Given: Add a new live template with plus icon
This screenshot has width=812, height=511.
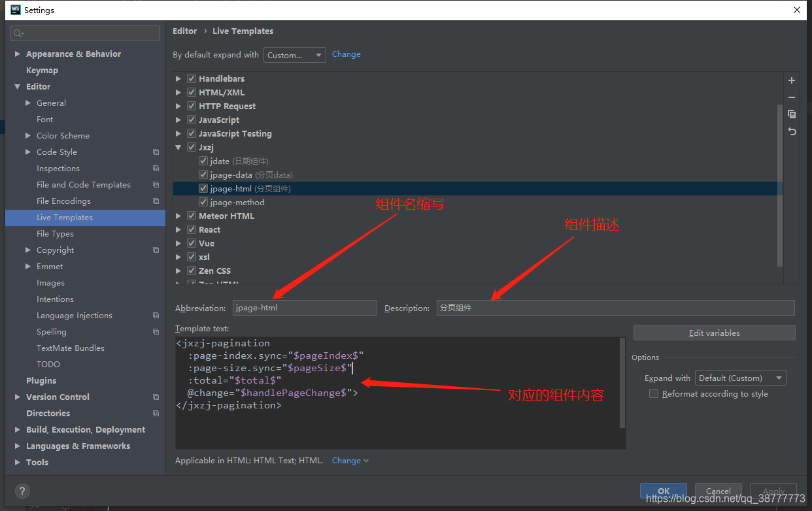Looking at the screenshot, I should point(792,80).
